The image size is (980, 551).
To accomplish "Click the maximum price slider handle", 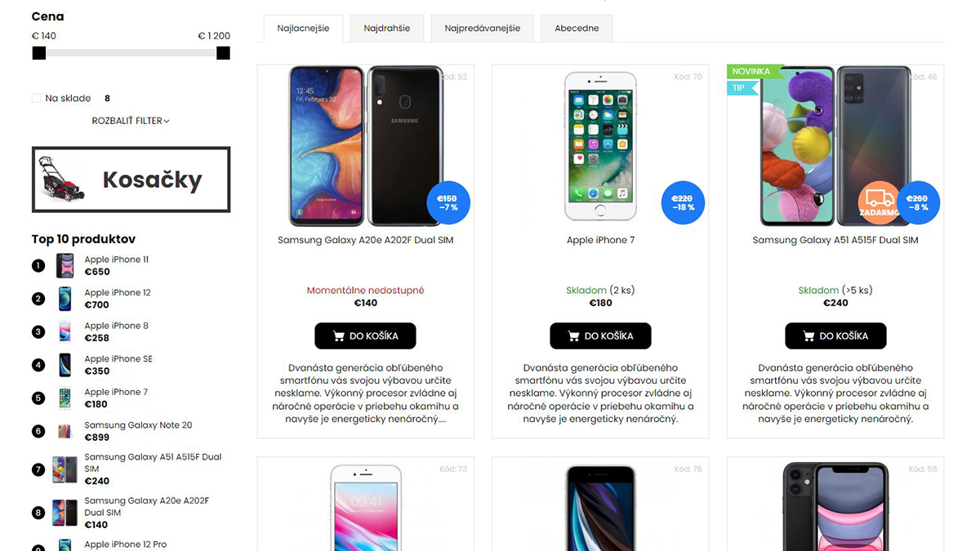I will pyautogui.click(x=223, y=53).
